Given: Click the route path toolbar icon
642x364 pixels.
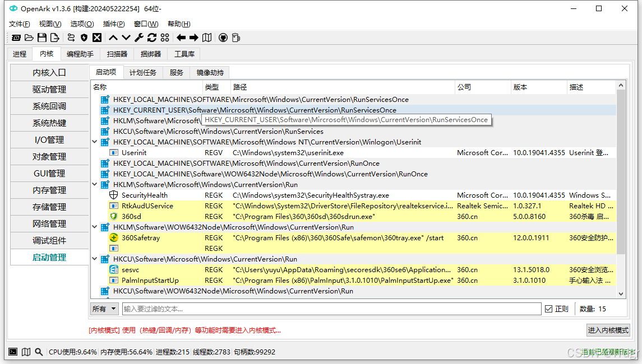Looking at the screenshot, I should (x=71, y=38).
